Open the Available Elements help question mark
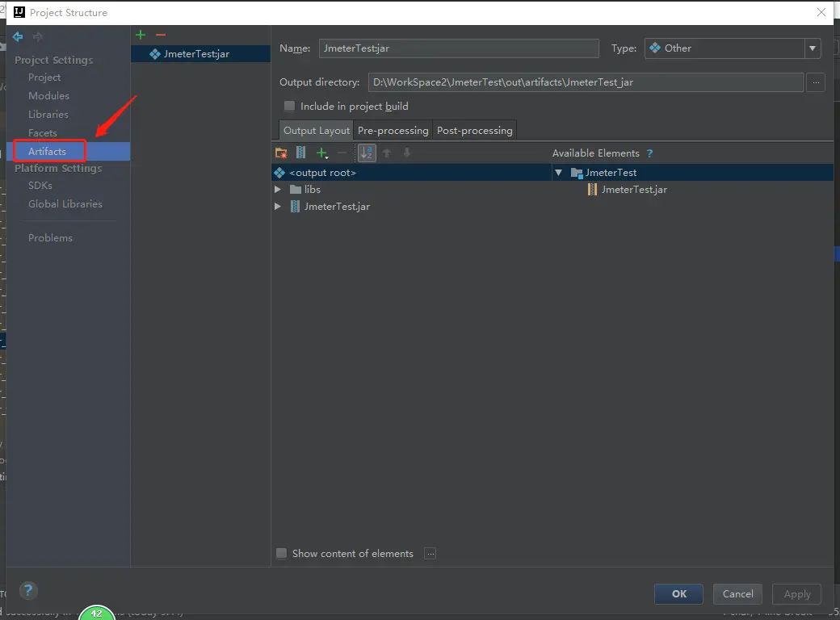Screen dimensions: 840x620 tap(650, 153)
